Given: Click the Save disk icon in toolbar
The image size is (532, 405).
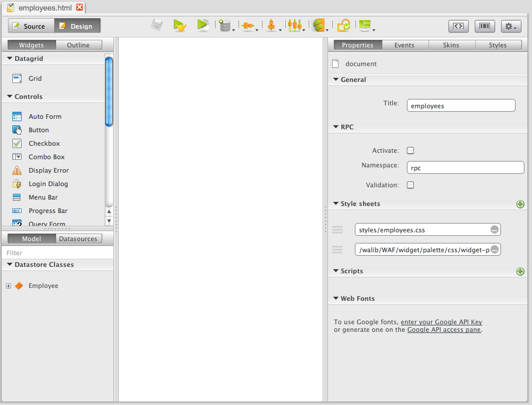Looking at the screenshot, I should click(x=157, y=25).
